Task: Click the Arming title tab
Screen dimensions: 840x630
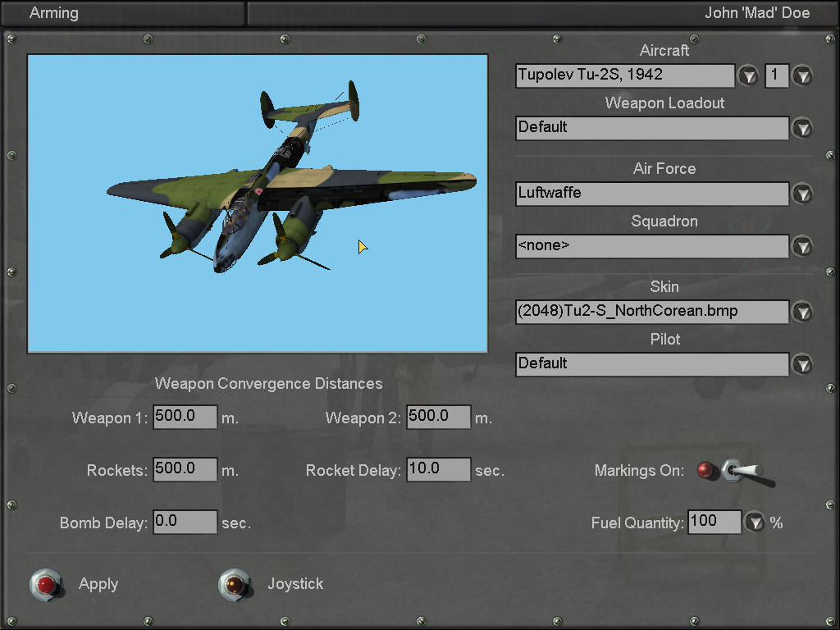Action: coord(123,13)
